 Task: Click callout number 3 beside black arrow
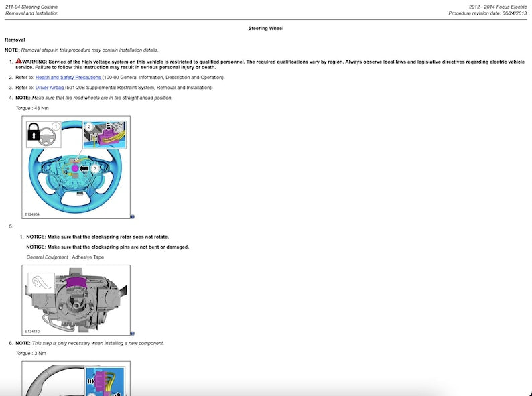(96, 169)
